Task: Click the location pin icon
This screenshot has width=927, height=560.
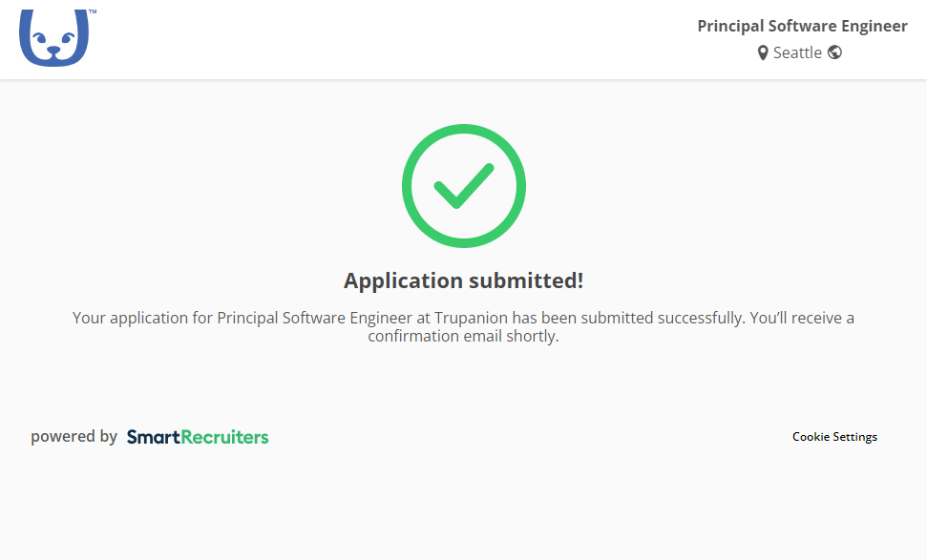Action: coord(763,53)
